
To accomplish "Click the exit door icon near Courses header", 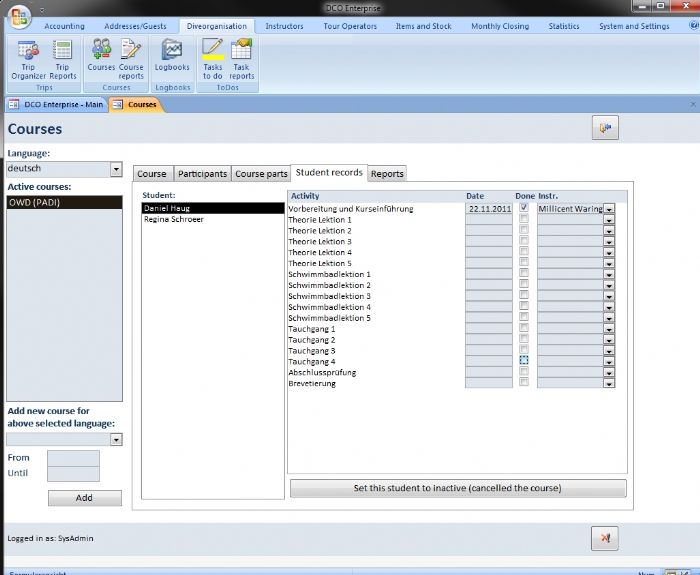I will pos(605,127).
